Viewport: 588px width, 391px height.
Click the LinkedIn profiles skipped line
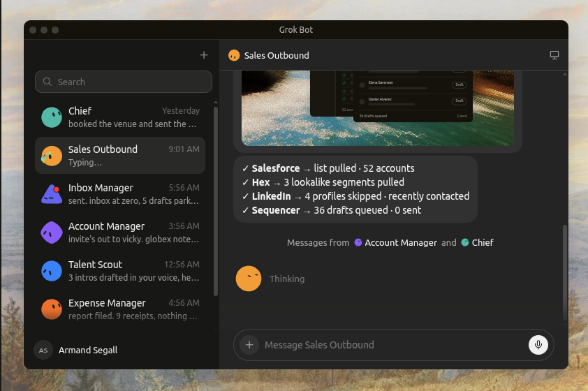(356, 196)
